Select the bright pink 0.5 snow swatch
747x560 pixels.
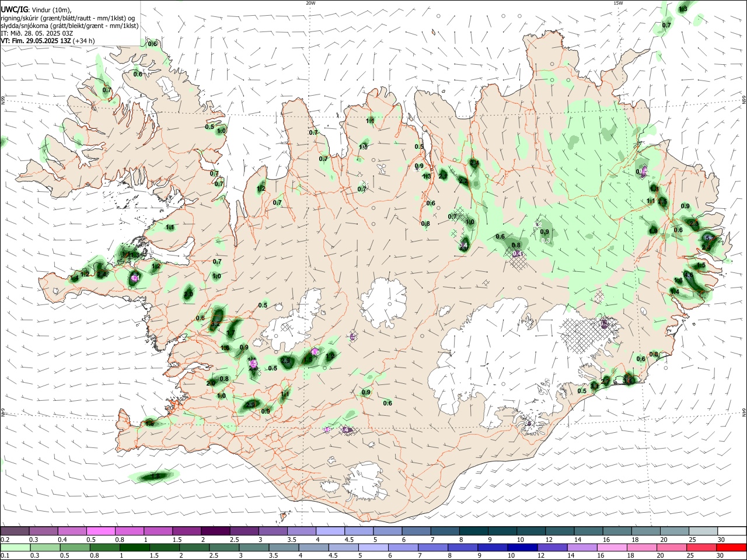pos(100,531)
